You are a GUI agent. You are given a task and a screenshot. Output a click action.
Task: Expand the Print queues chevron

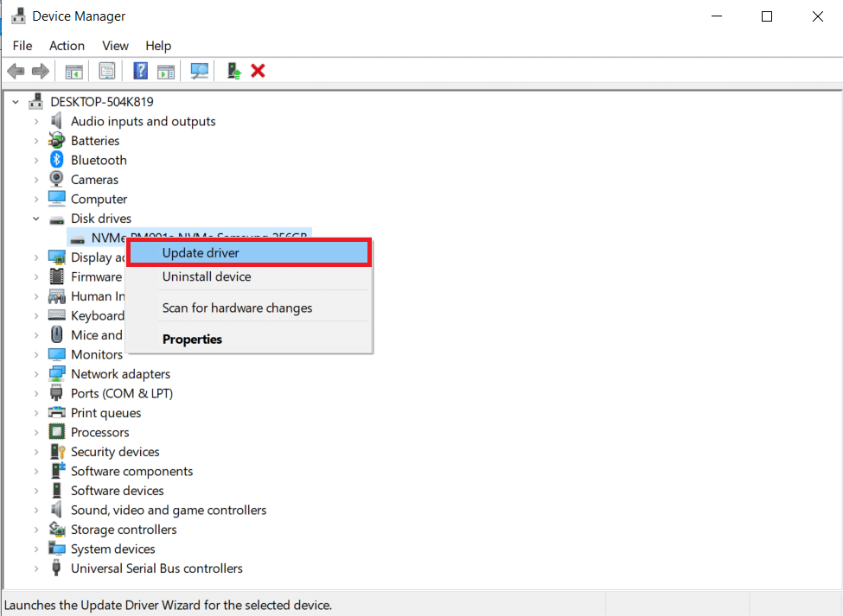point(36,413)
